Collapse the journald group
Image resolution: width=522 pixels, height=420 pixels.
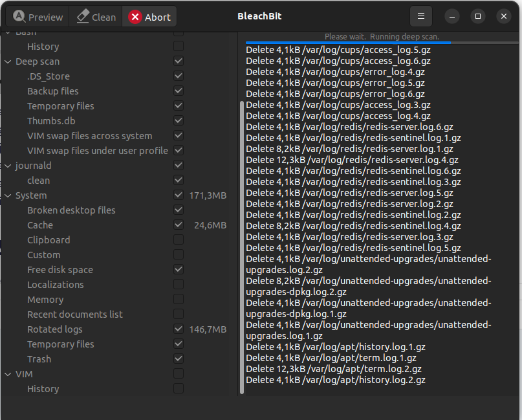pos(8,166)
